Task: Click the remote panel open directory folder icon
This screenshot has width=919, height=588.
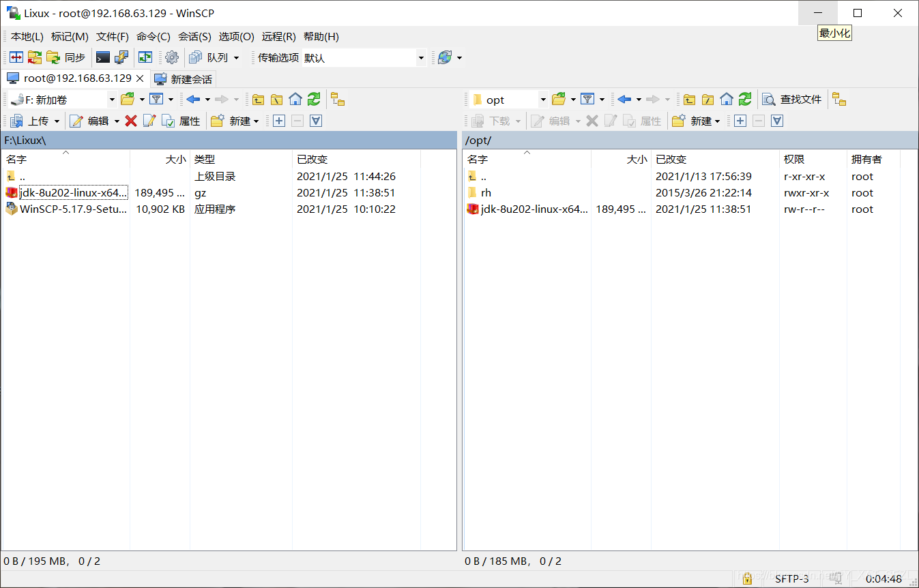Action: (x=559, y=100)
